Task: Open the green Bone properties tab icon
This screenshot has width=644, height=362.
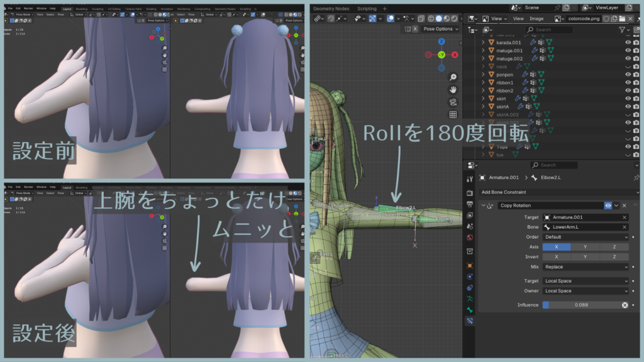Action: pyautogui.click(x=469, y=309)
